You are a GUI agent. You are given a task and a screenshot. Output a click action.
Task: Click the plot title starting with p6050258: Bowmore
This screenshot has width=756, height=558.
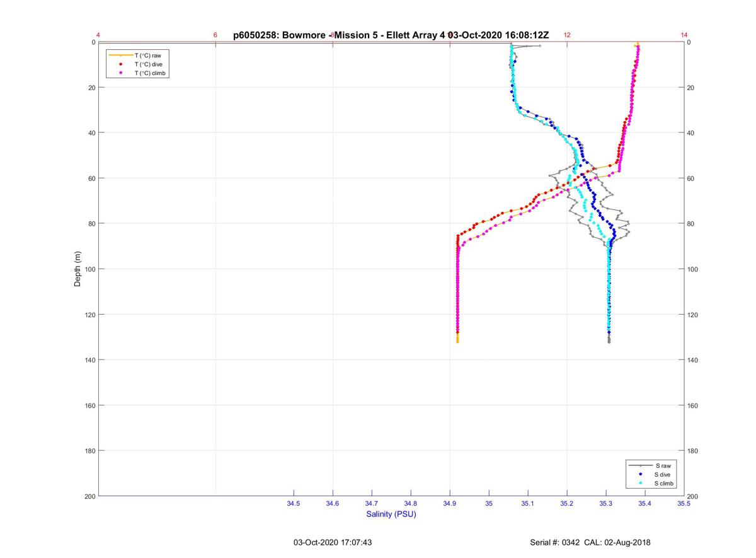tap(391, 35)
